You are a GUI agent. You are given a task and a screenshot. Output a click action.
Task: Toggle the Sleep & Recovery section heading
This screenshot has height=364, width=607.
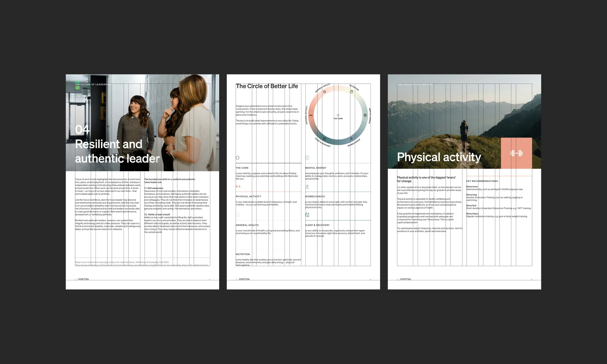click(x=317, y=225)
